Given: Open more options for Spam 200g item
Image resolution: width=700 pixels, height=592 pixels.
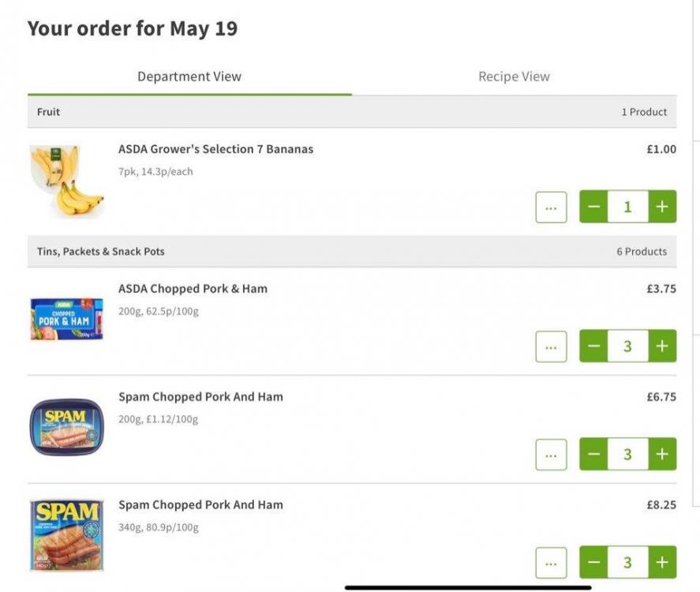Looking at the screenshot, I should tap(551, 455).
